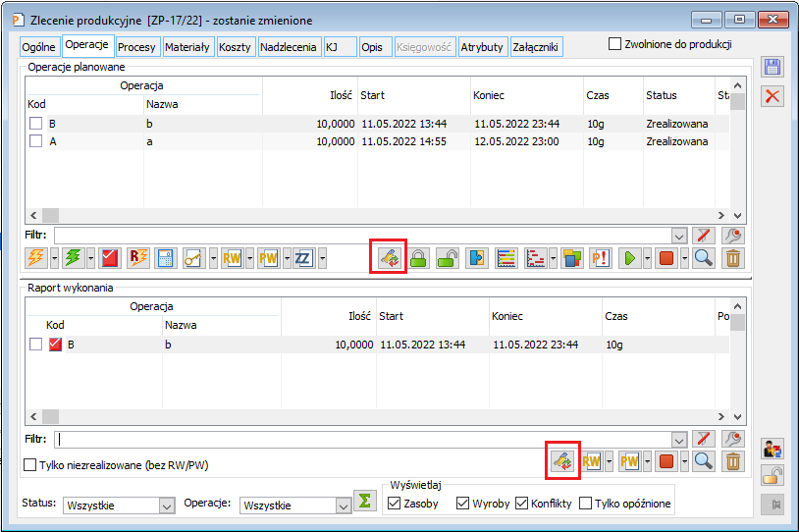This screenshot has width=799, height=532.
Task: Switch to the Atrybuty tab
Action: tap(482, 47)
